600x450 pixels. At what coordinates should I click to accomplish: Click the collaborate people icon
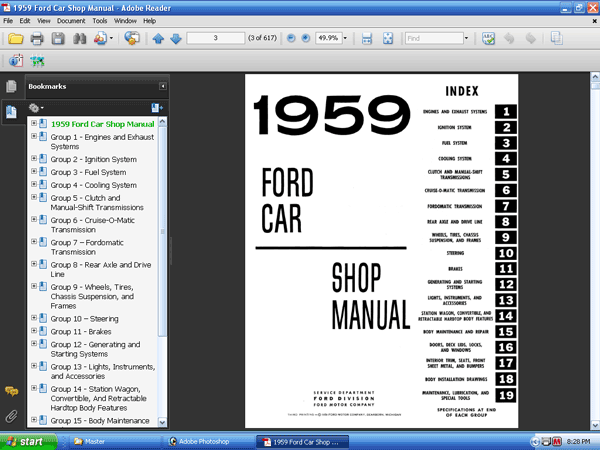click(101, 38)
